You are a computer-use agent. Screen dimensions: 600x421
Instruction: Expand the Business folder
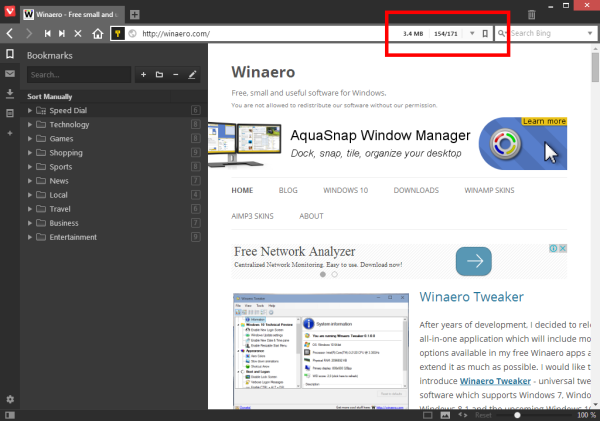pyautogui.click(x=29, y=223)
